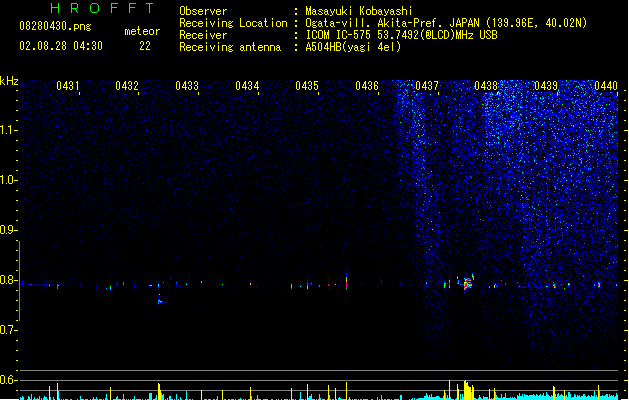Click the ICOM IC-575 53.7492 MHz USB text
Screen dimensions: 629x400
401,35
